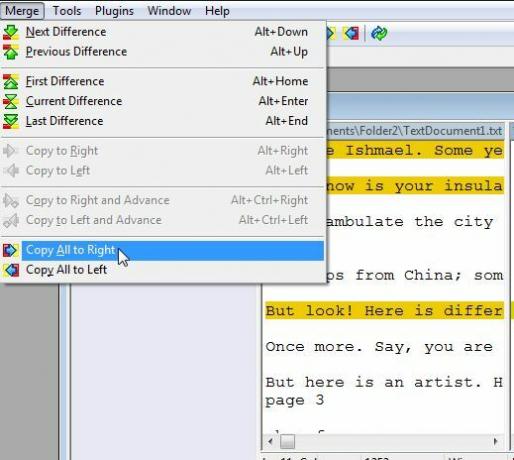Click the Next Difference green arrow icon

(11, 32)
